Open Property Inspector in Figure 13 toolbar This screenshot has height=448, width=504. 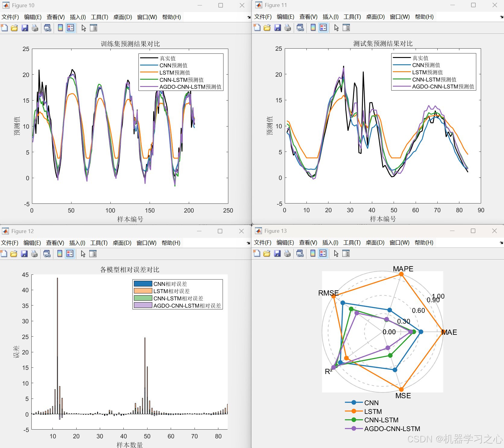pos(346,254)
